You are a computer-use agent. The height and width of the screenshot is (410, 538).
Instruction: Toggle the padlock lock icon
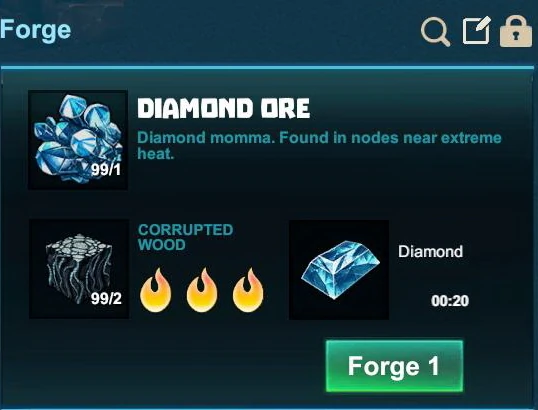click(516, 31)
